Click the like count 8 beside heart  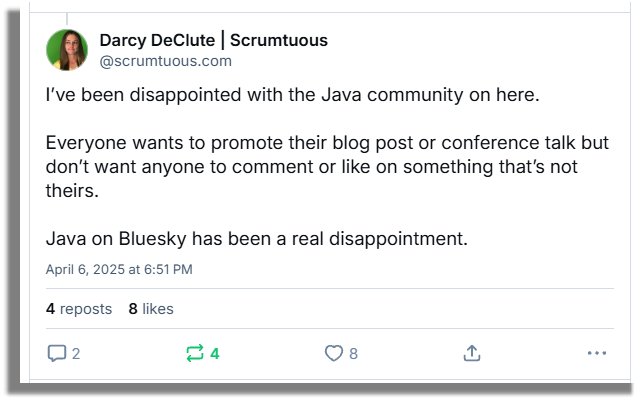353,353
